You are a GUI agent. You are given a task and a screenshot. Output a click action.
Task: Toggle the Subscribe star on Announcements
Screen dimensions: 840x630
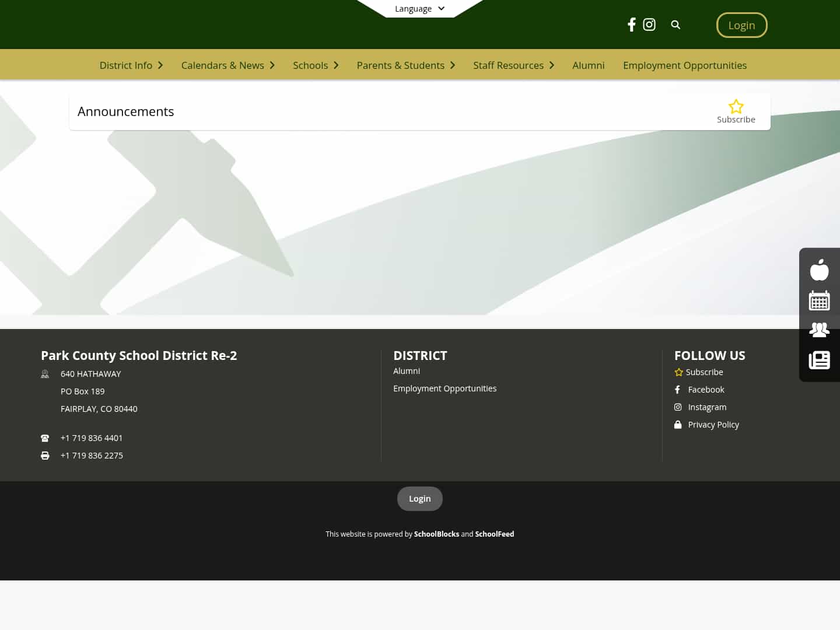pyautogui.click(x=736, y=106)
